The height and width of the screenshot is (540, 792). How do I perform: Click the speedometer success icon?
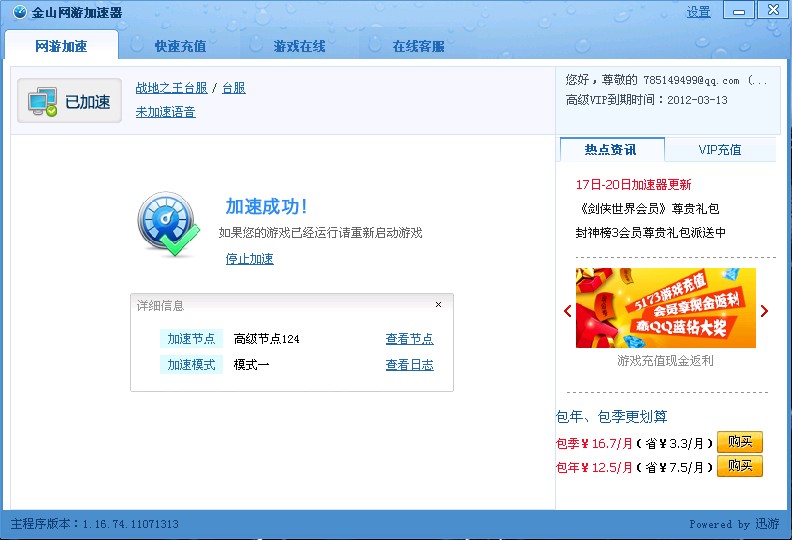pyautogui.click(x=168, y=223)
